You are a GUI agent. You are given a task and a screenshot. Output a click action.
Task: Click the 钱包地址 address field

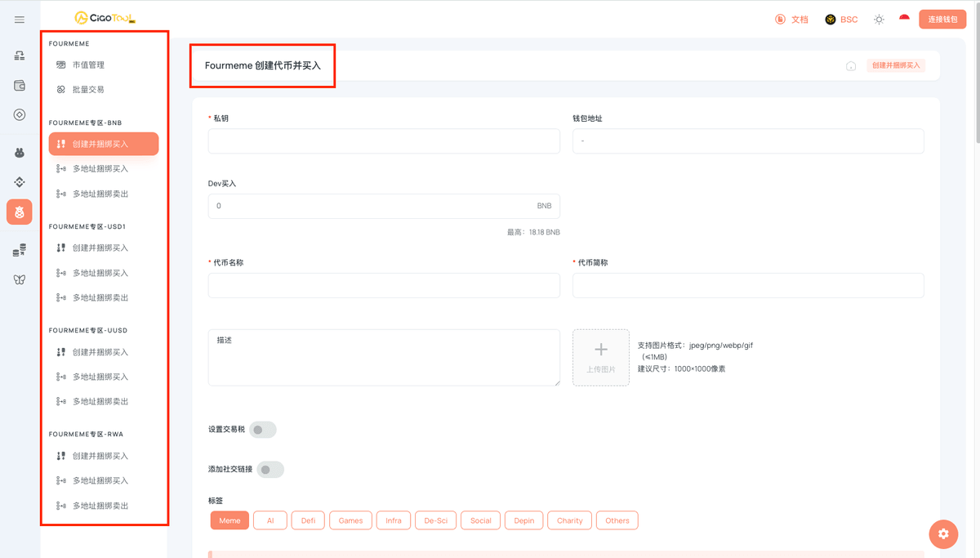[x=748, y=141]
